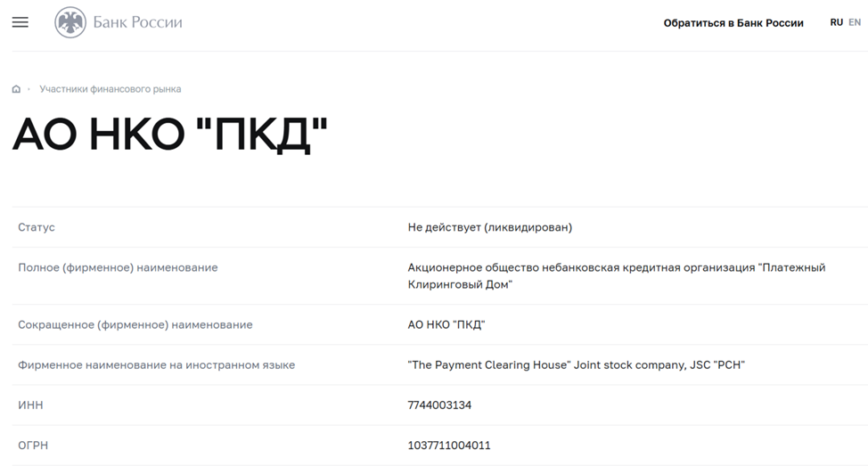This screenshot has height=466, width=868.
Task: Click the "Статус" row label
Action: [x=37, y=227]
